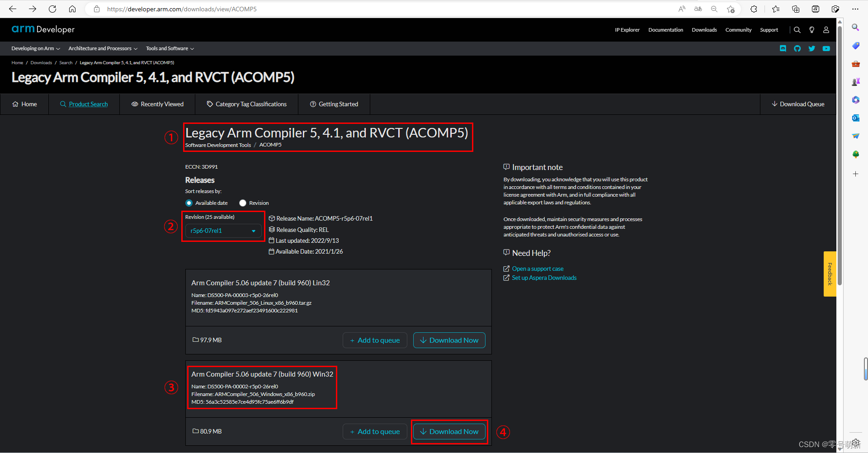Open the Support menu item

point(769,30)
